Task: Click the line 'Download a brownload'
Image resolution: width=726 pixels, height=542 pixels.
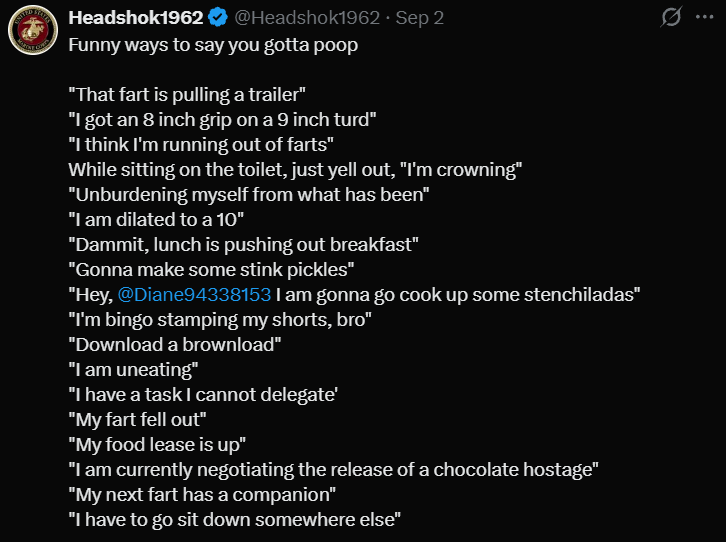Action: coord(175,345)
